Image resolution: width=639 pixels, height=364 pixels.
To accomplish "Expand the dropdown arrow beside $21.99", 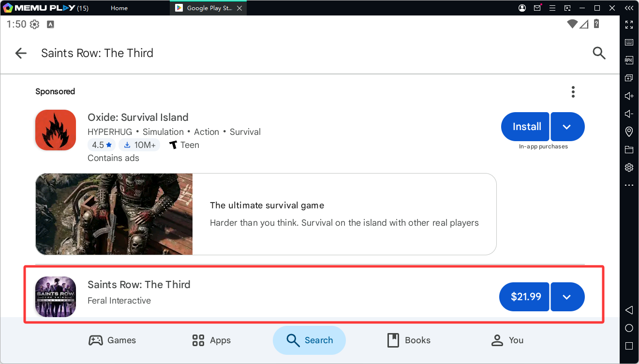I will tap(567, 297).
